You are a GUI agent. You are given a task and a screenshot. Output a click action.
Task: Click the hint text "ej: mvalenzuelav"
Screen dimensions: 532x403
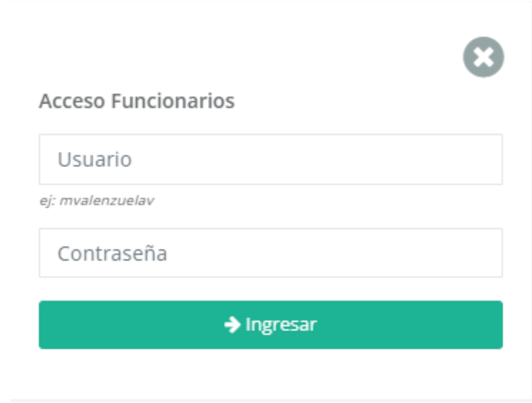click(96, 201)
